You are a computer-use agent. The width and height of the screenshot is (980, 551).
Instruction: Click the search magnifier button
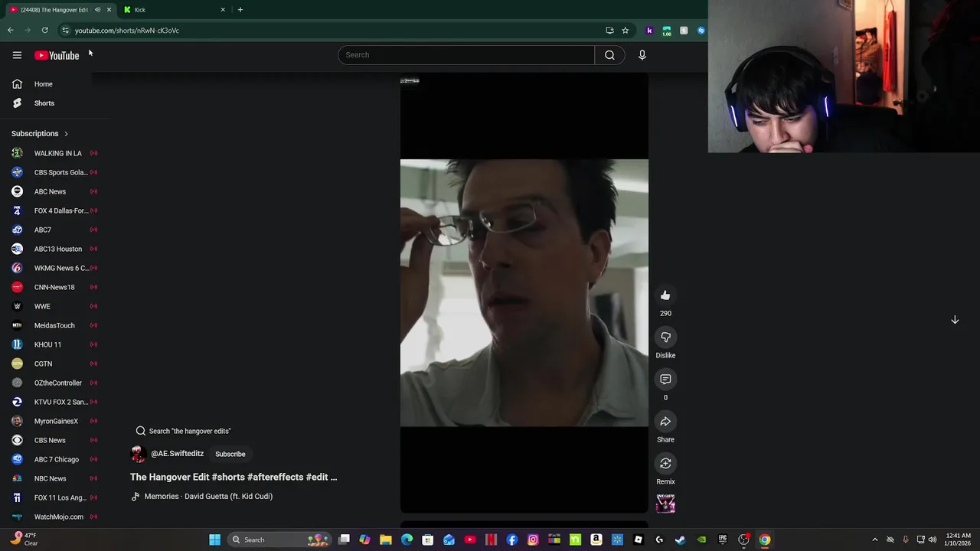(609, 55)
